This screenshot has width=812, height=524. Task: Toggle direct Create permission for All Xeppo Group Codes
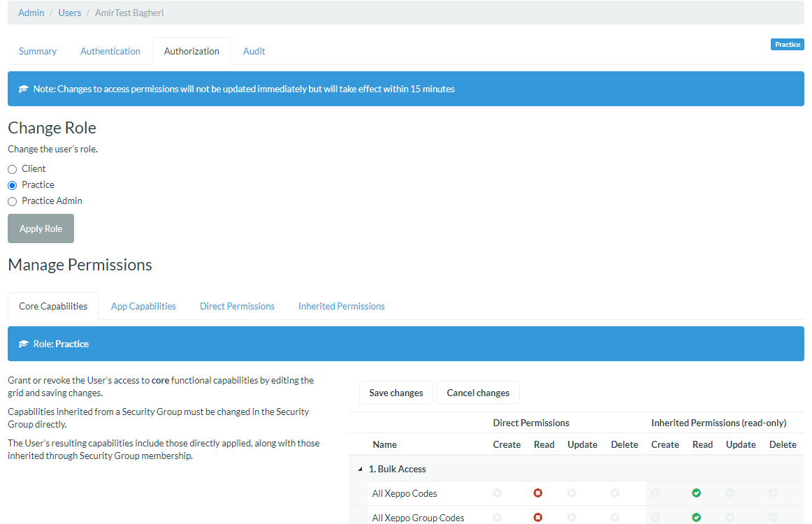tap(497, 518)
